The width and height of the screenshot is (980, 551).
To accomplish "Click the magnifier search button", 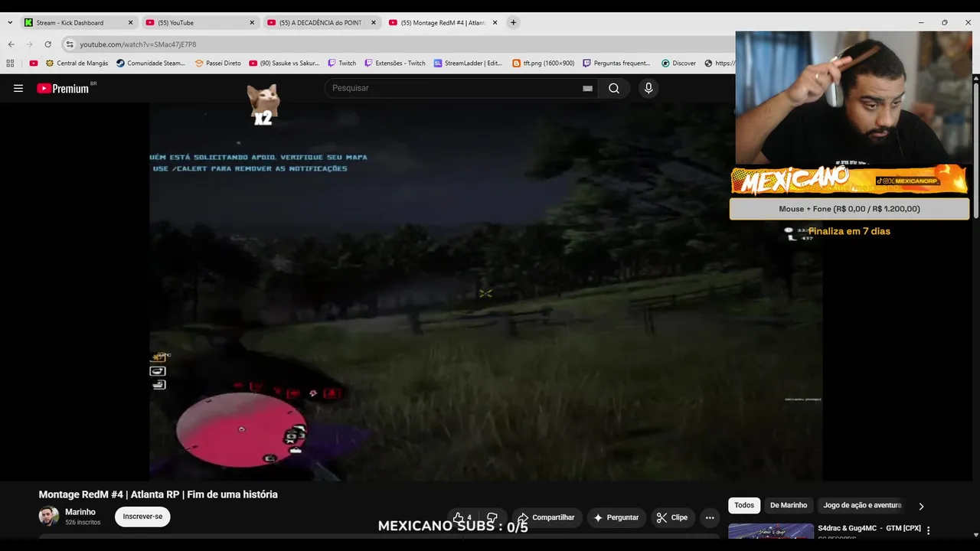I will pos(614,88).
